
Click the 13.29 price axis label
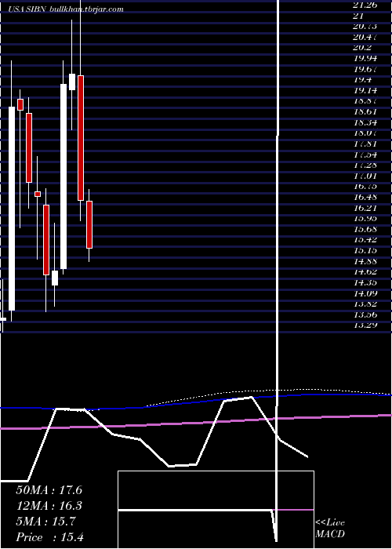[365, 325]
